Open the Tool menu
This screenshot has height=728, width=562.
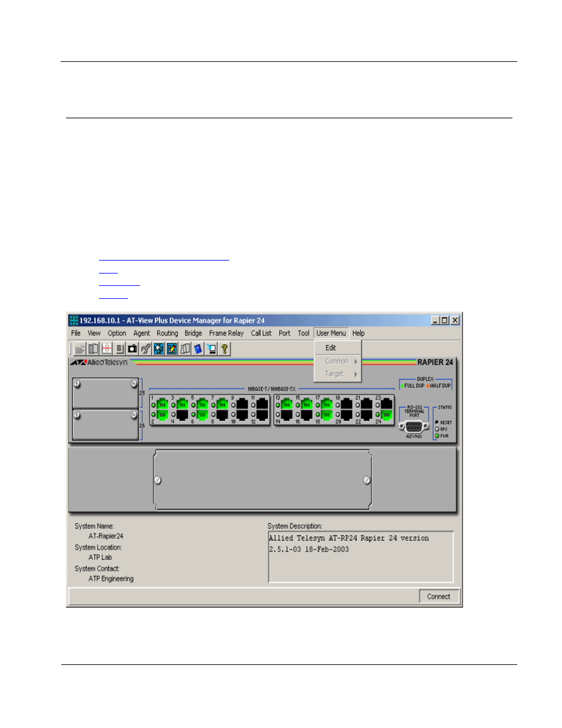[x=303, y=333]
